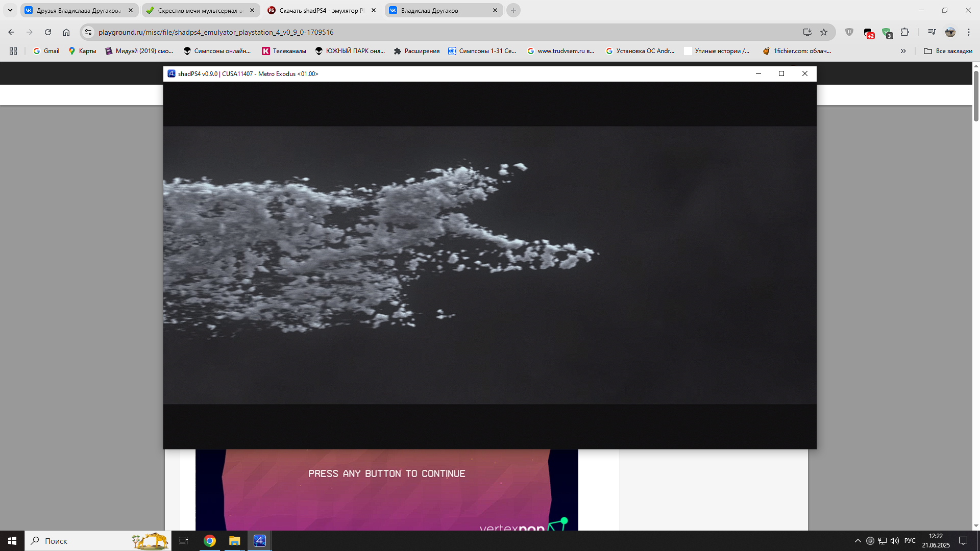Bookmark this page with the star icon

(824, 32)
